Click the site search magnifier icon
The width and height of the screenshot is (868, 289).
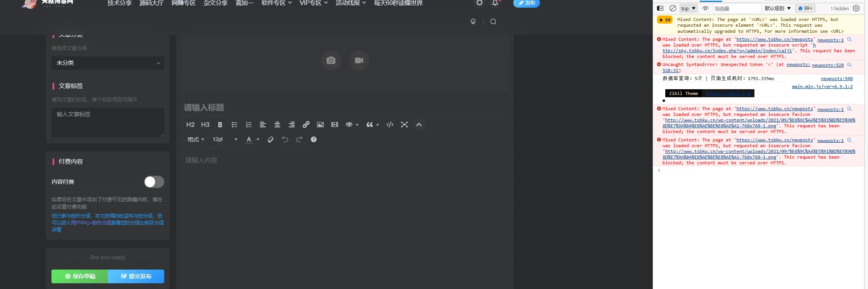pos(493,22)
